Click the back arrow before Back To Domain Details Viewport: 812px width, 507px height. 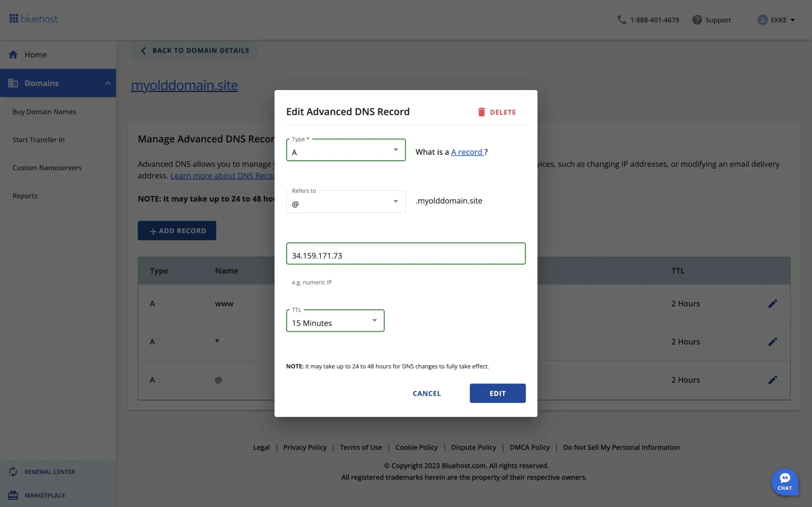(x=143, y=50)
